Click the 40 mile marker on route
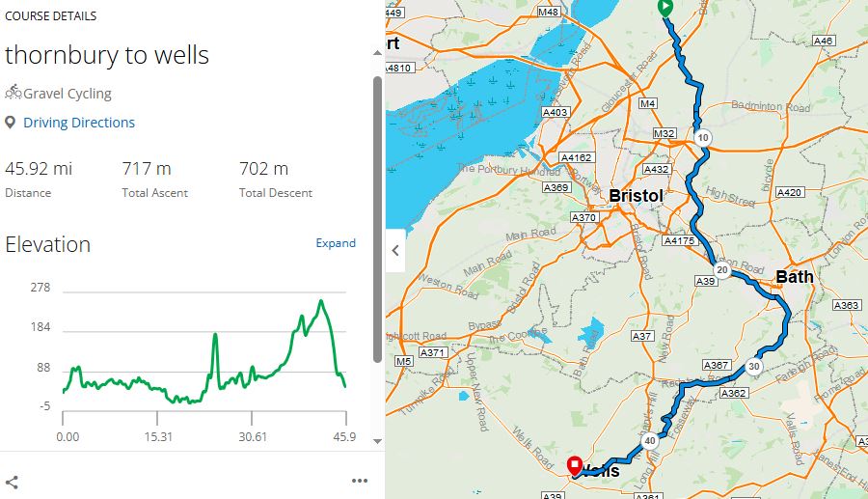The height and width of the screenshot is (499, 868). 651,440
